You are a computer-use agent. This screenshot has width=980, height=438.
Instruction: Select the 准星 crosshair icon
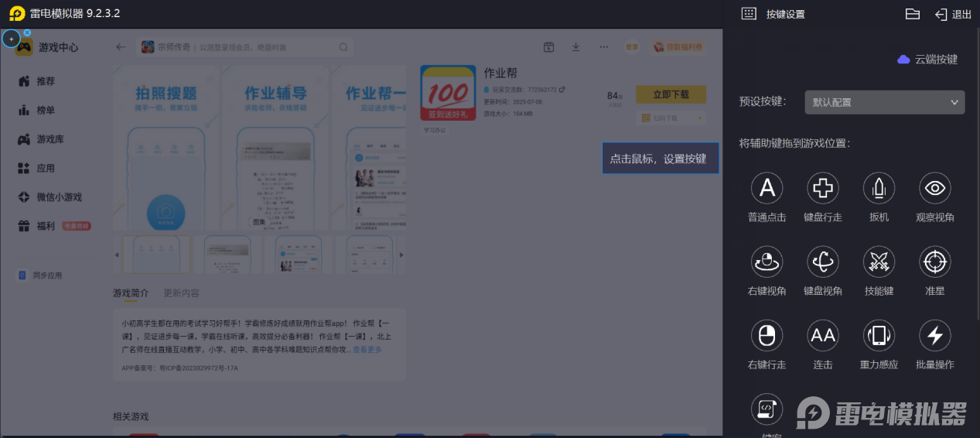(x=934, y=262)
